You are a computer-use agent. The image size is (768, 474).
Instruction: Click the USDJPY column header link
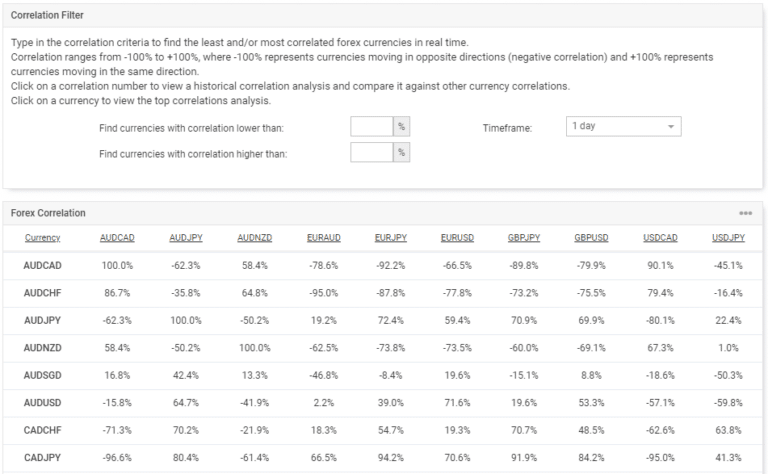tap(728, 238)
